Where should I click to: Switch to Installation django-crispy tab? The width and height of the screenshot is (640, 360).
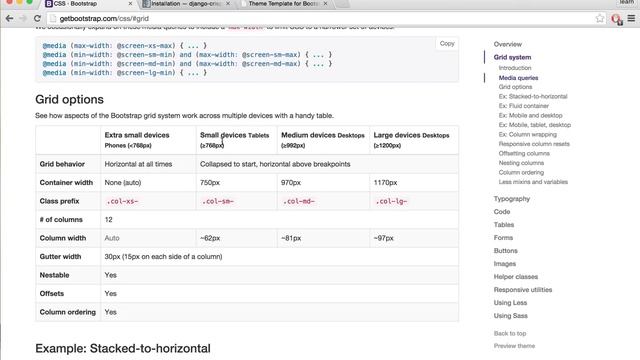(x=186, y=4)
